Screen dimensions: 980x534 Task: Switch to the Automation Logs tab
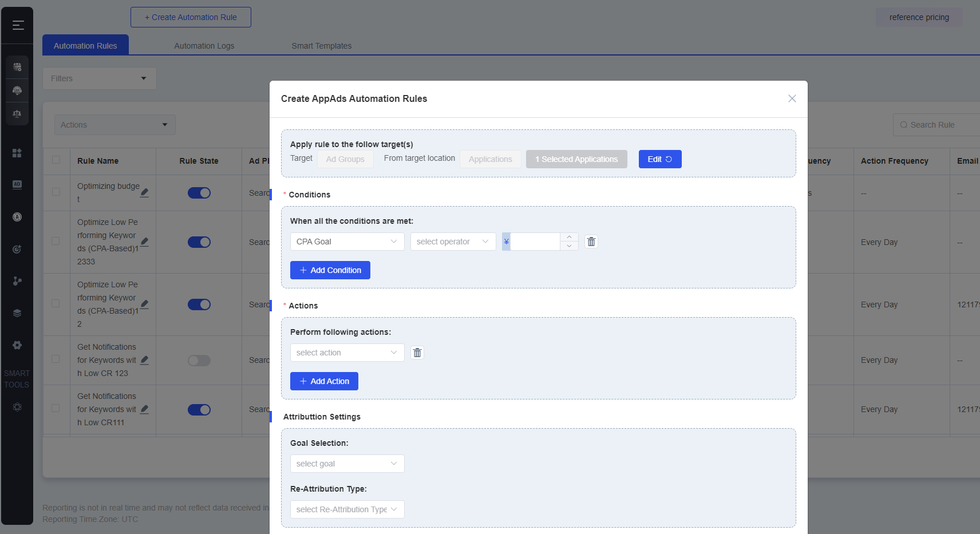[204, 46]
